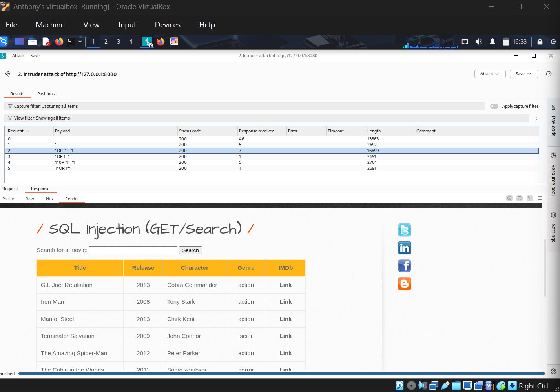Toggle the Apply capture filter switch
This screenshot has width=560, height=392.
pos(494,106)
